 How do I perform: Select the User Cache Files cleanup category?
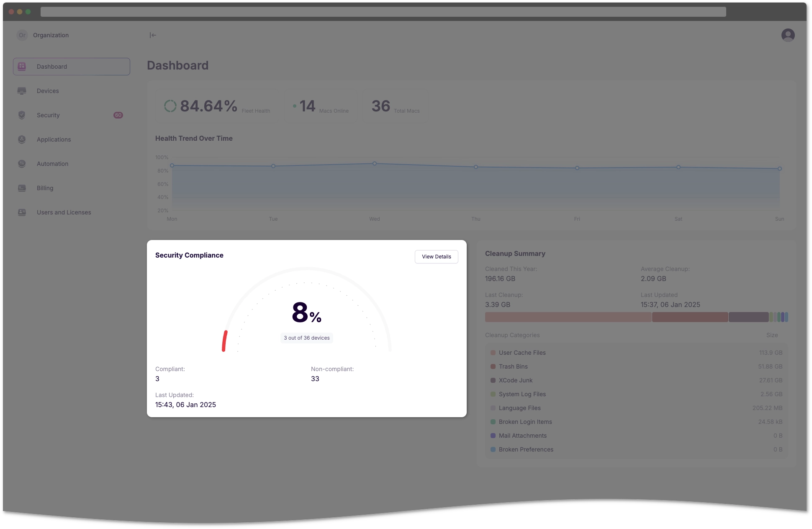click(x=522, y=353)
